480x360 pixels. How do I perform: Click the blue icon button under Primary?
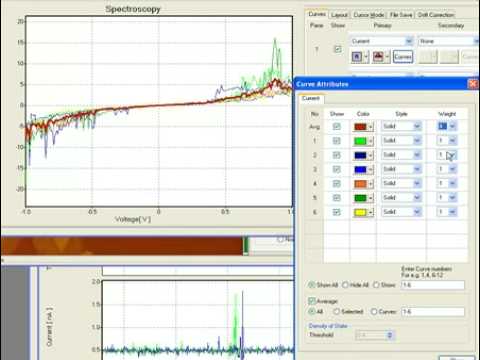point(357,57)
